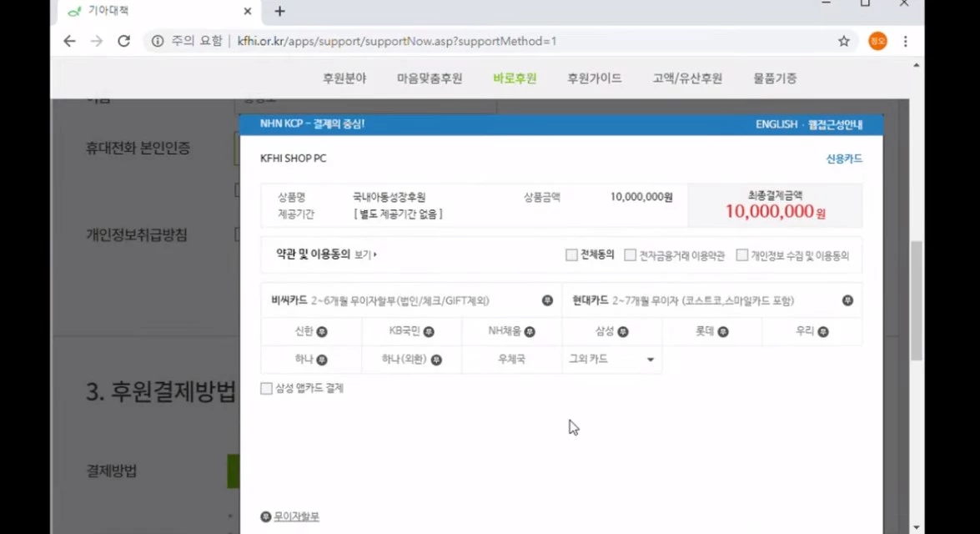Choose the 롯데 card option

point(712,331)
